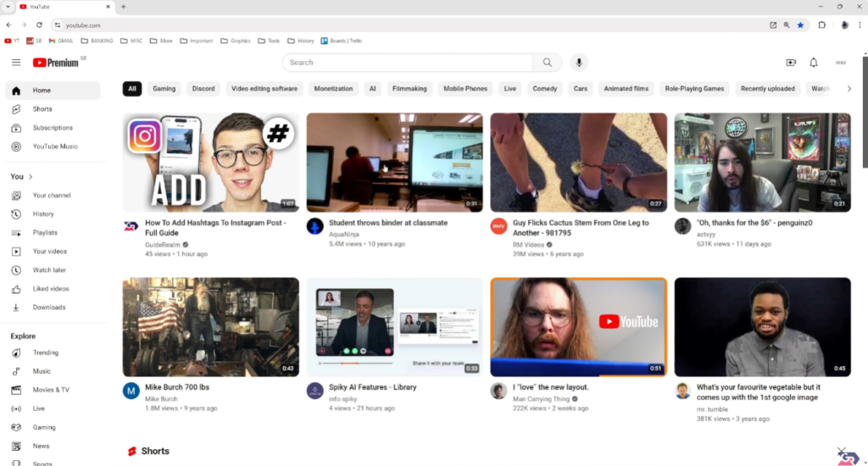The width and height of the screenshot is (868, 466).
Task: Open mr. tumble channel link
Action: [x=712, y=409]
